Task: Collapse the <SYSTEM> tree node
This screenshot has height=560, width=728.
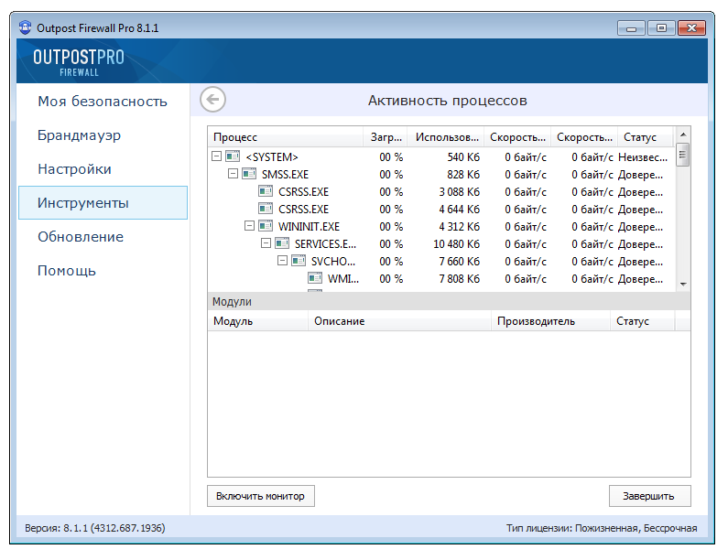Action: point(216,156)
